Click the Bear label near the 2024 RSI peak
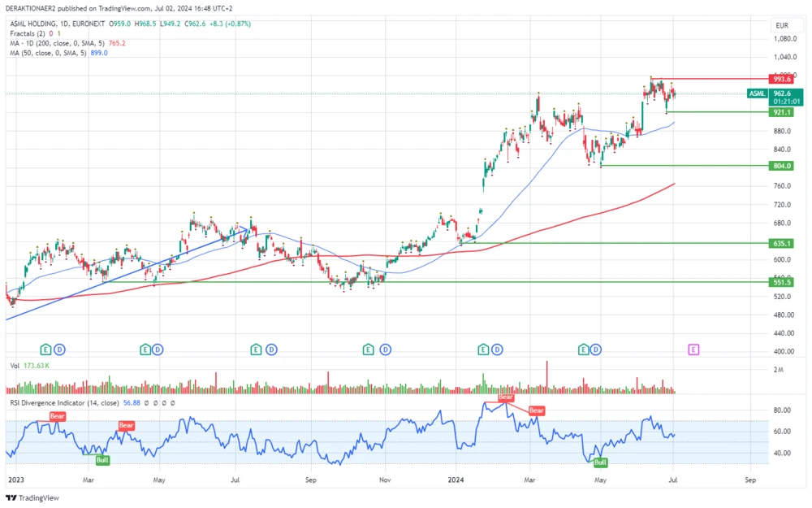The image size is (812, 508). 505,398
